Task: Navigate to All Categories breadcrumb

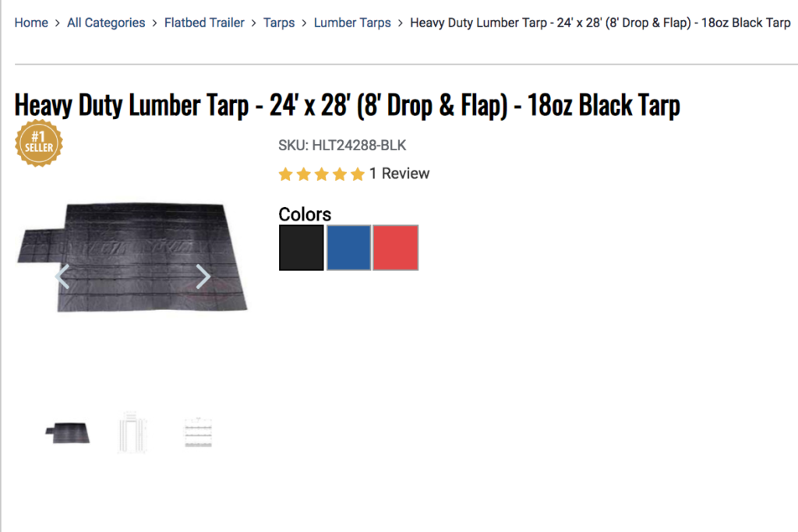Action: coord(106,23)
